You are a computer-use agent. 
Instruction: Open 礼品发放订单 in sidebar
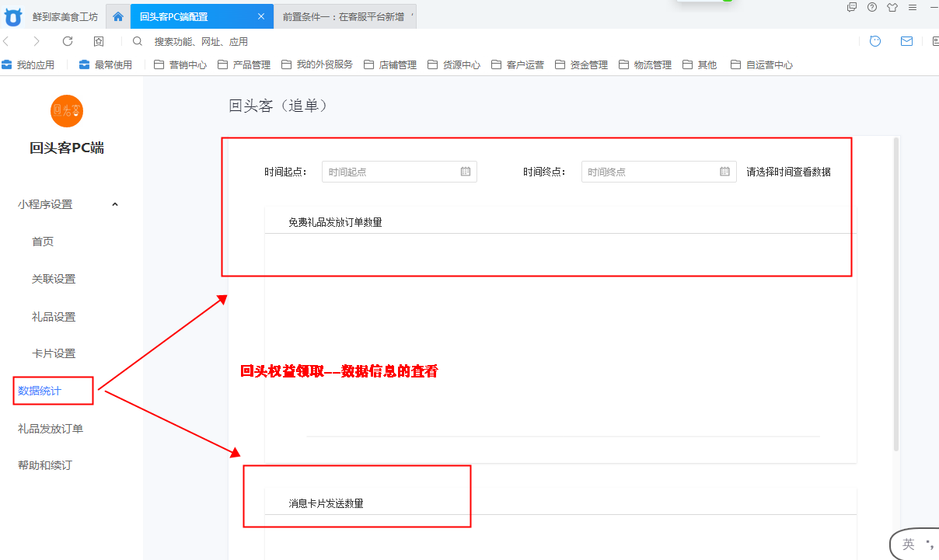pos(51,428)
